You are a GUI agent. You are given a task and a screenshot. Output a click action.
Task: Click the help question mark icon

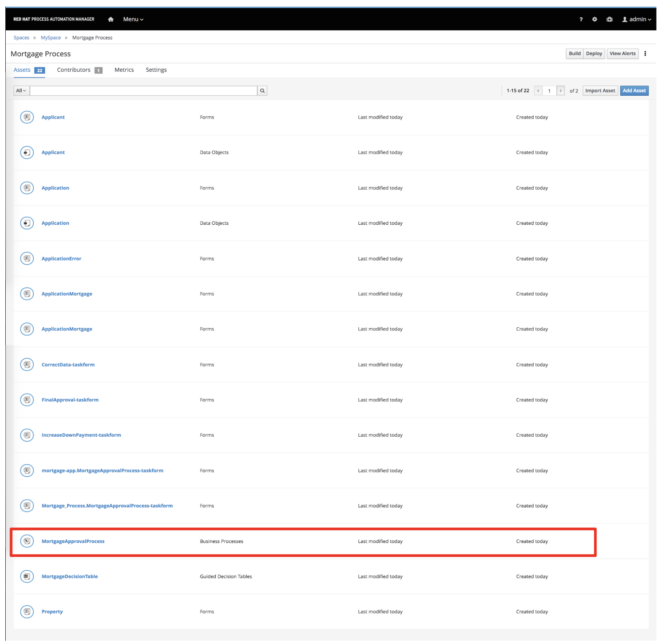click(x=581, y=19)
